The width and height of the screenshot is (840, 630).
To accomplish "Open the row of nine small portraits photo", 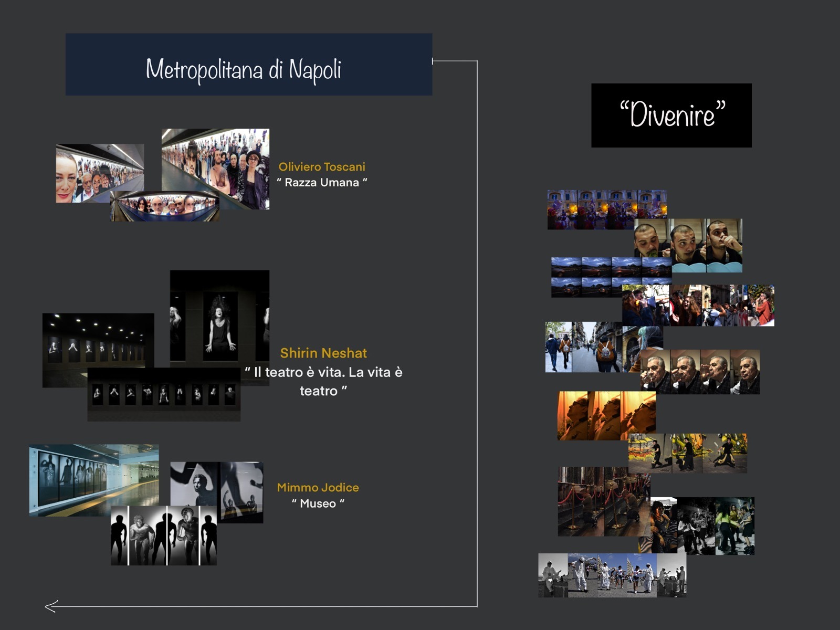I will click(x=164, y=394).
